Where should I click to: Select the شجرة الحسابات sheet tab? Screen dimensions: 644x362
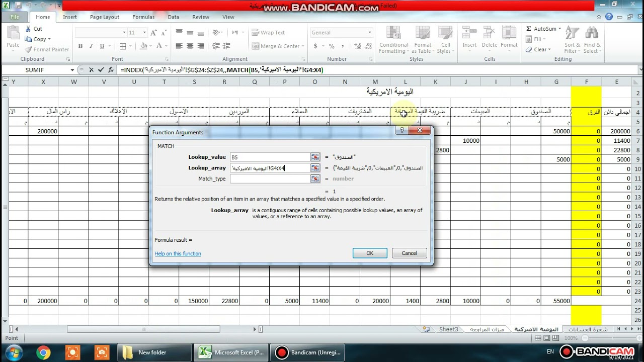588,329
